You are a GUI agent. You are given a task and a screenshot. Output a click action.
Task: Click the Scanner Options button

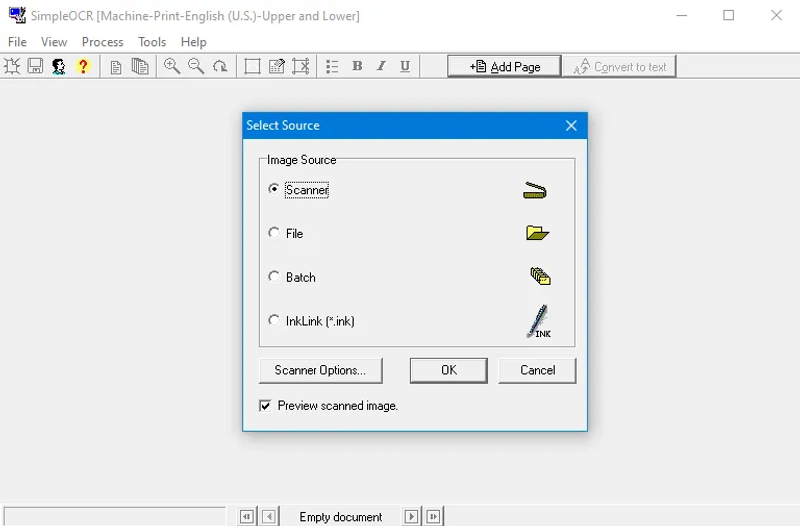320,370
